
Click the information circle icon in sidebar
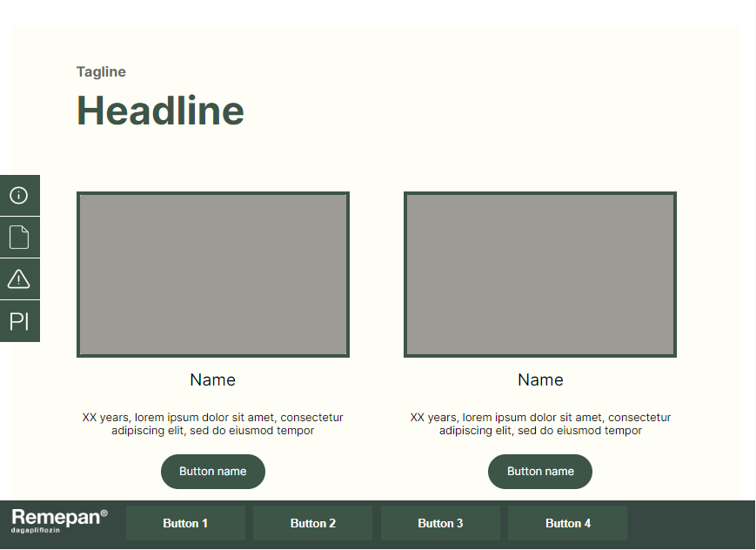coord(19,196)
